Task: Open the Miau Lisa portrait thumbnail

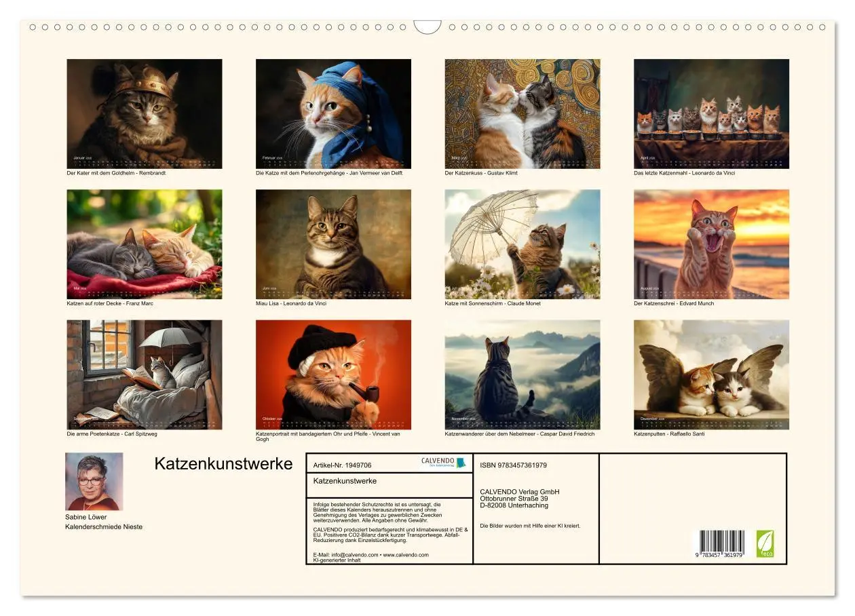Action: tap(333, 244)
